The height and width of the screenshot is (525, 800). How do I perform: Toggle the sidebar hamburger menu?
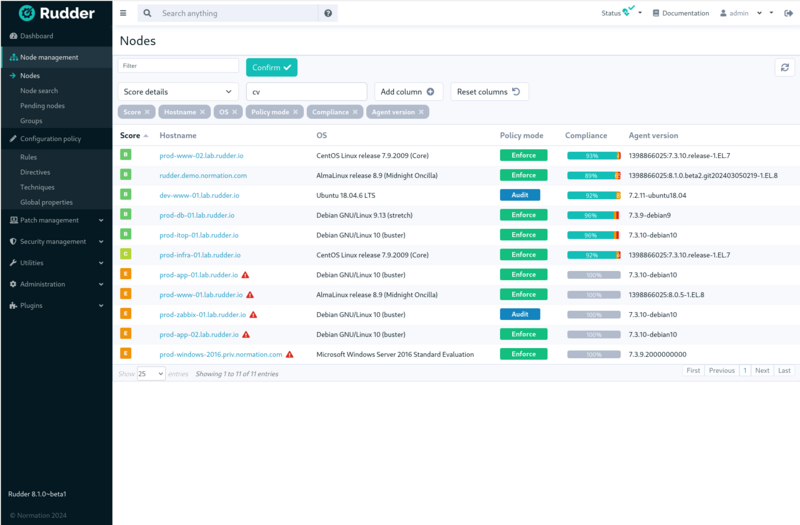(x=123, y=13)
